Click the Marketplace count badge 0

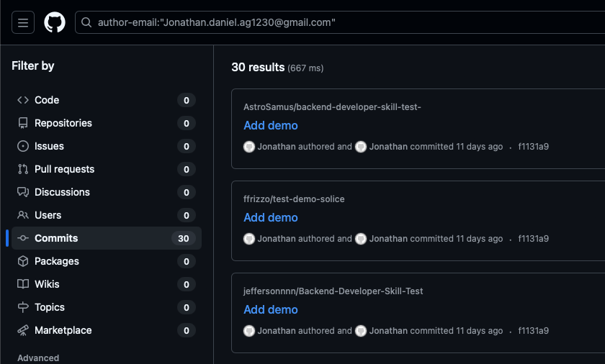pos(187,330)
